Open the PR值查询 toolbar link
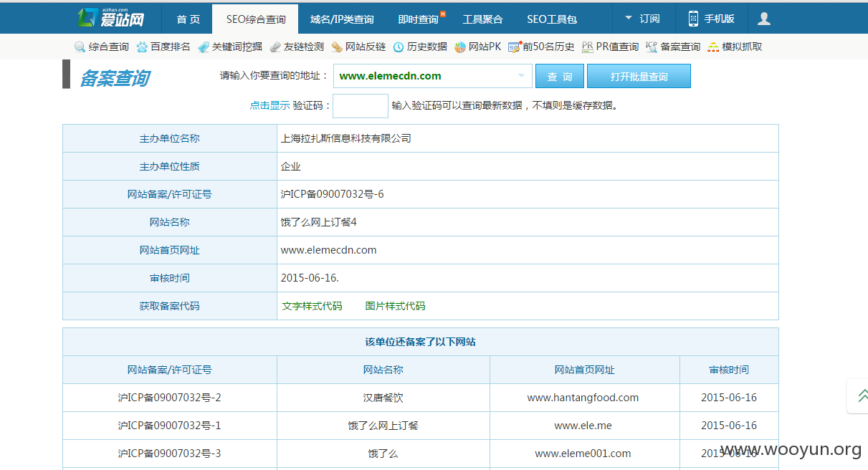The height and width of the screenshot is (470, 868). (617, 47)
